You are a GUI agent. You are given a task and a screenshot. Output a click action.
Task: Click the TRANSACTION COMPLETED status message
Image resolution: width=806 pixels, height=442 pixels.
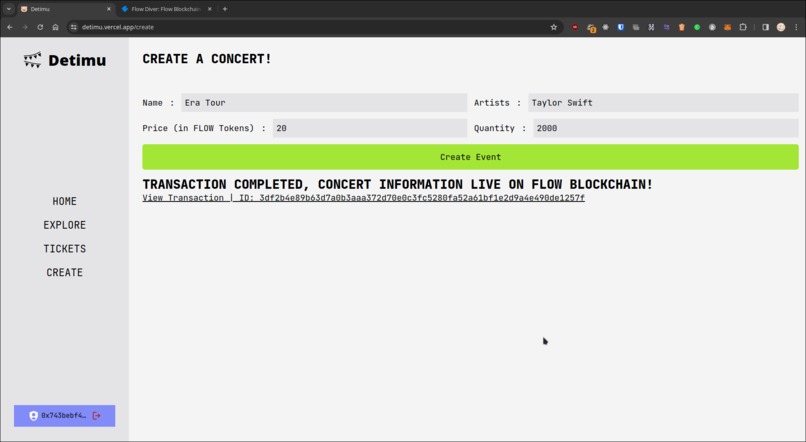(x=397, y=184)
